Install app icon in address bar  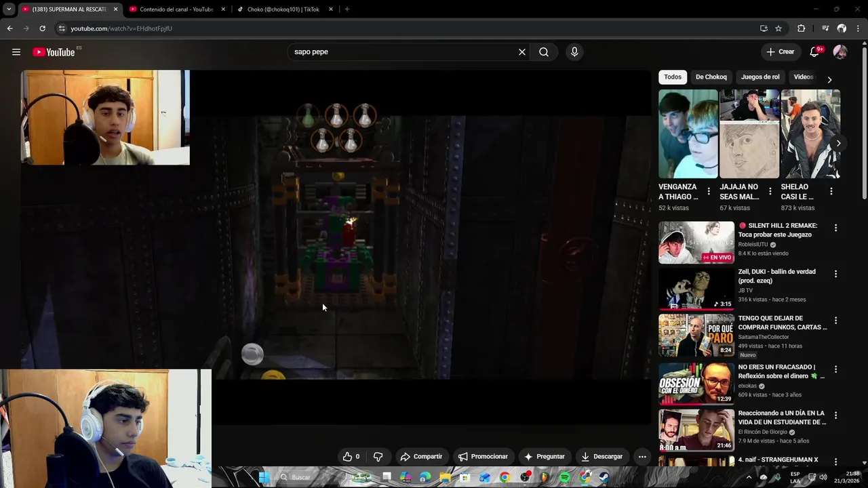coord(764,28)
